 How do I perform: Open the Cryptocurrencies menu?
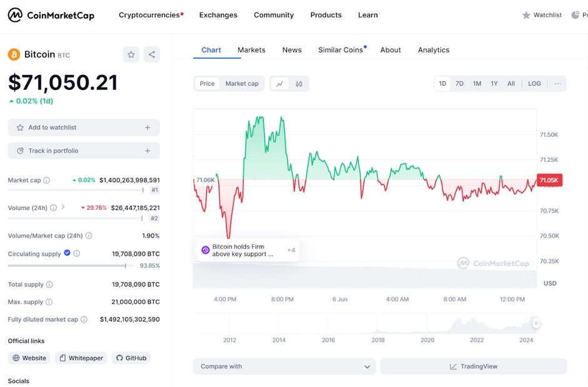coord(151,15)
